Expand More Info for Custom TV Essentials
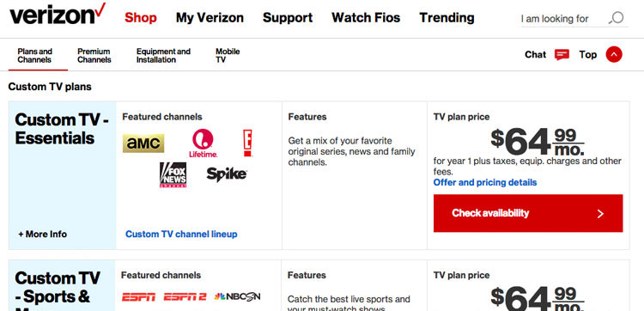This screenshot has width=644, height=311. (x=43, y=235)
